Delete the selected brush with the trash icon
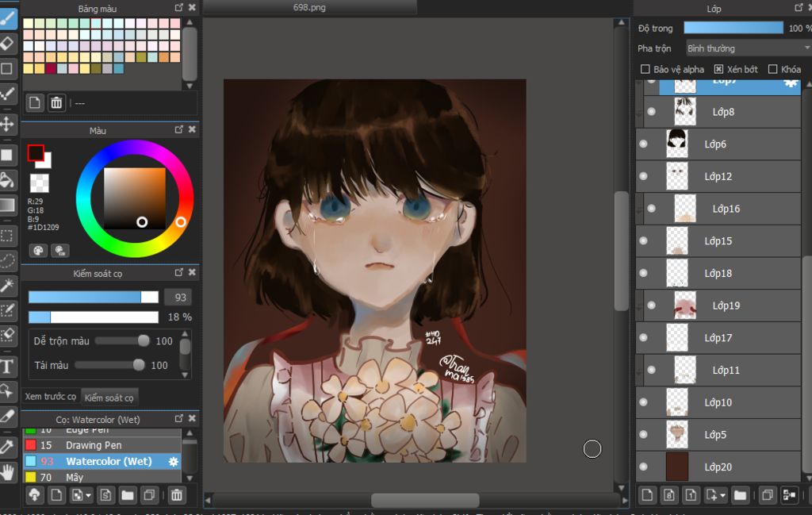This screenshot has height=515, width=812. click(177, 495)
